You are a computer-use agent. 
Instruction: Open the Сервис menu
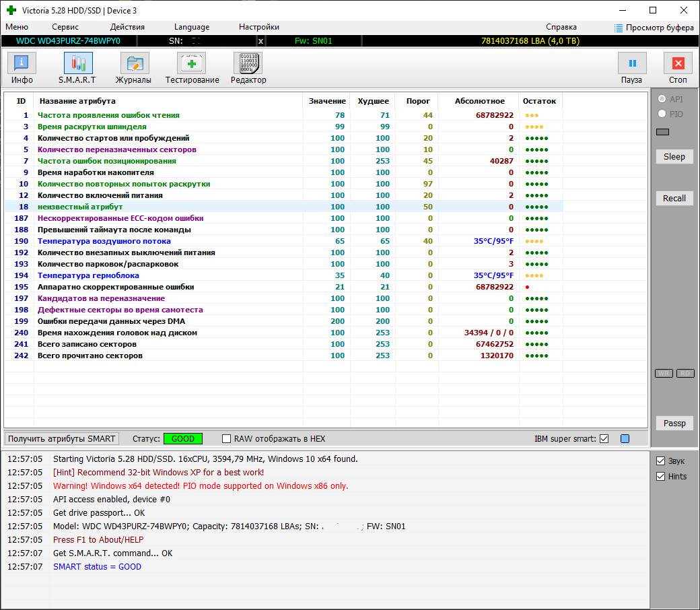(65, 27)
